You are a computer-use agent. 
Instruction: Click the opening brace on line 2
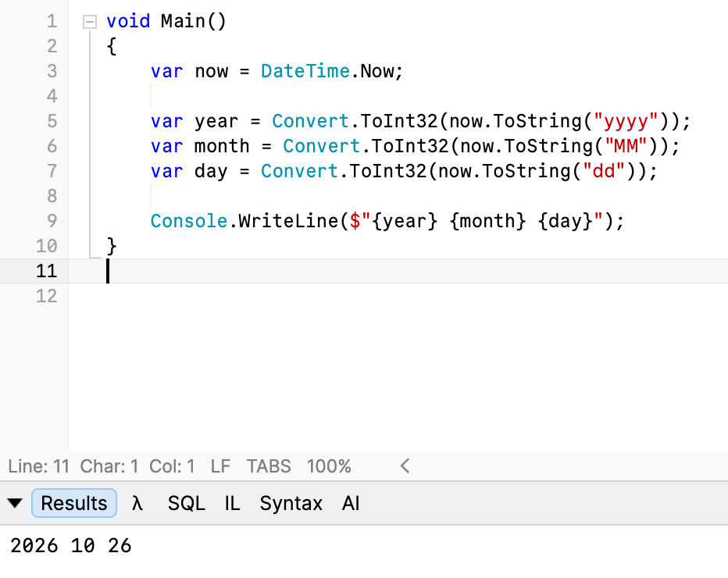(112, 46)
